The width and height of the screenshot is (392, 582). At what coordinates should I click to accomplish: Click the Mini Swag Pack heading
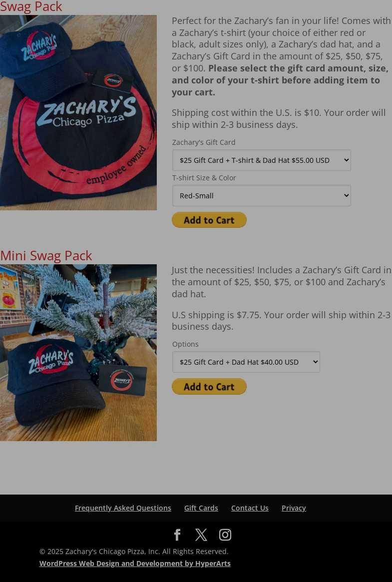[x=46, y=256]
